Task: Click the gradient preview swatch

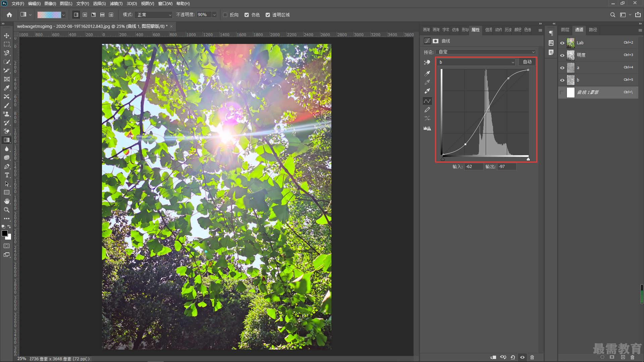Action: click(49, 15)
